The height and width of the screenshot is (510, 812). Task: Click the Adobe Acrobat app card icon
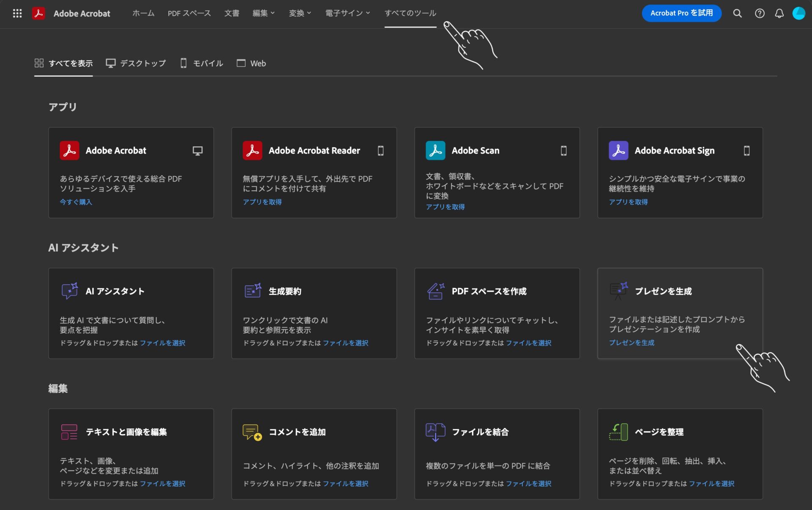click(x=69, y=151)
